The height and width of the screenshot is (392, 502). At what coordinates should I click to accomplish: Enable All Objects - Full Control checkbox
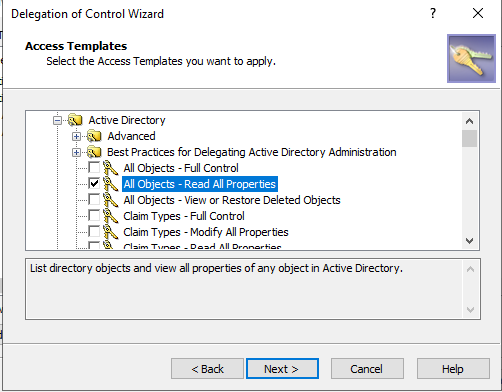[x=94, y=168]
